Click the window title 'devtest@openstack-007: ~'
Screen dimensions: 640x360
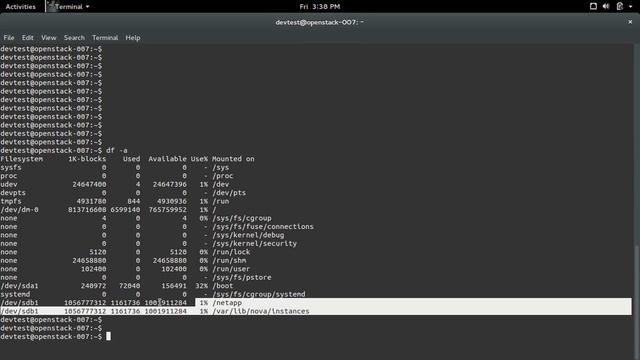pos(320,22)
